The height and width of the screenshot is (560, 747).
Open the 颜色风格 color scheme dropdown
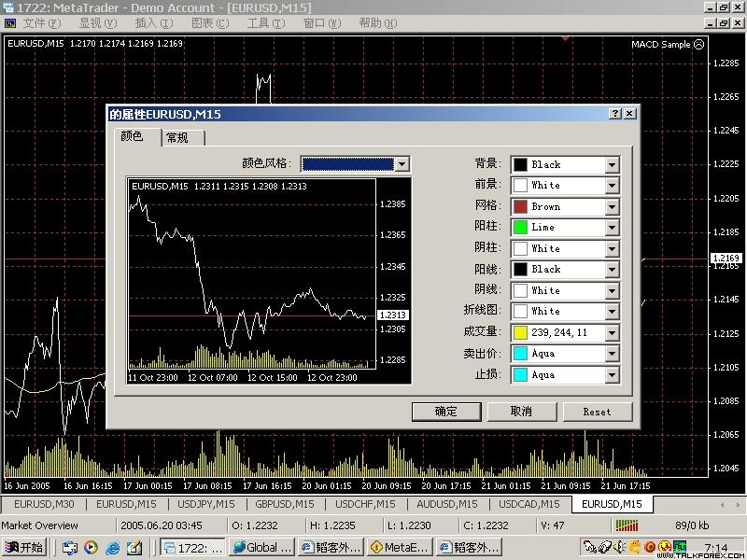coord(402,164)
